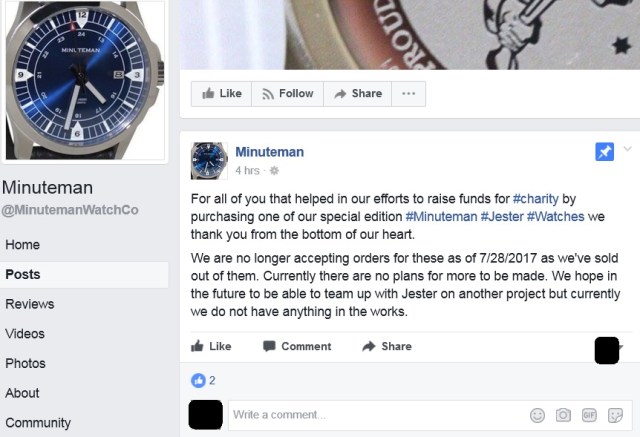Open Minuteman post's small avatar thumbnail
Viewport: 640px width, 437px height.
click(209, 161)
